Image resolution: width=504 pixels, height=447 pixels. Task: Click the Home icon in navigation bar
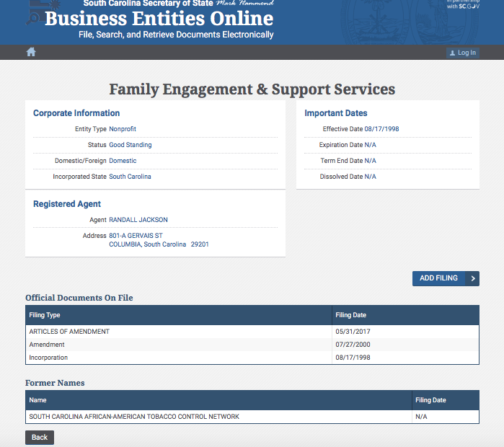(31, 52)
